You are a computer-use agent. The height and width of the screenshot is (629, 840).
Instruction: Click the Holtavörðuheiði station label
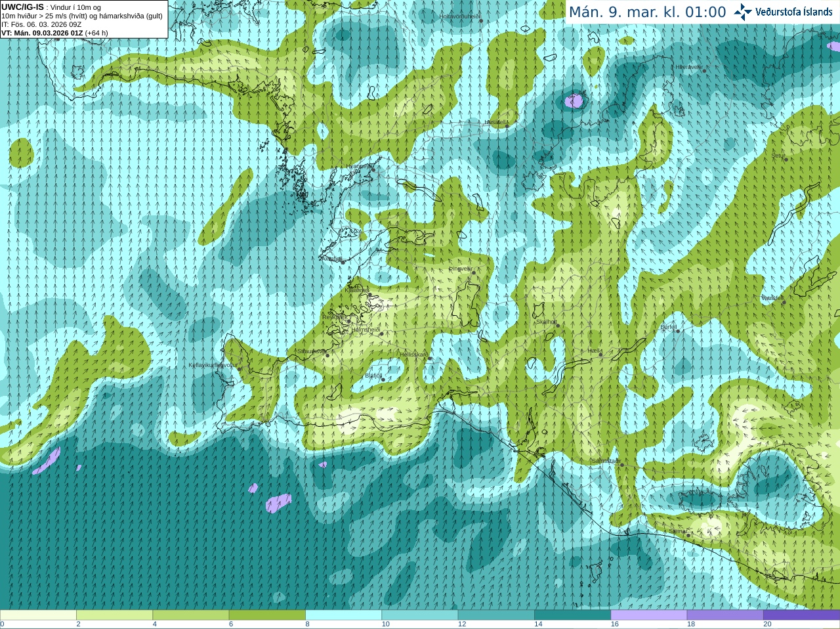coord(459,16)
